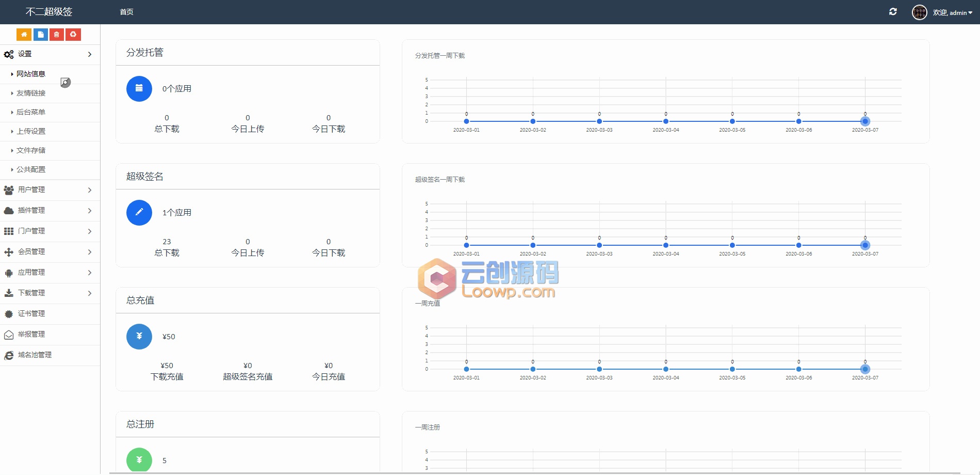Click the 证书管理 certificate icon
The width and height of the screenshot is (980, 475).
[x=9, y=314]
